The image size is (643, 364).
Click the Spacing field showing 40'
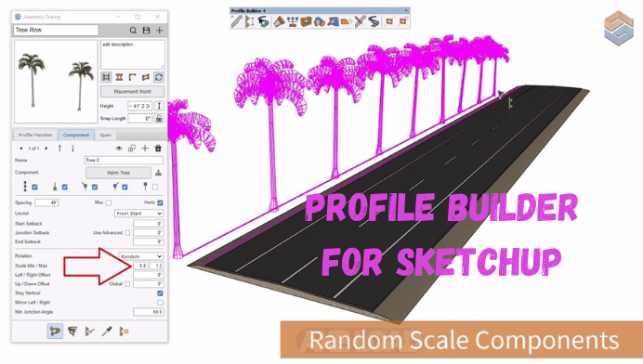pos(46,202)
